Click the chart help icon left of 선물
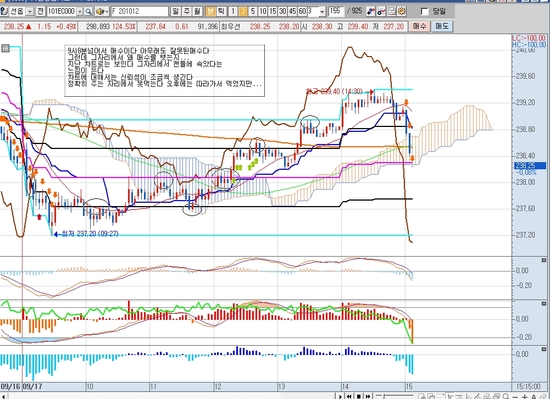Image resolution: width=550 pixels, height=399 pixels. (x=4, y=12)
